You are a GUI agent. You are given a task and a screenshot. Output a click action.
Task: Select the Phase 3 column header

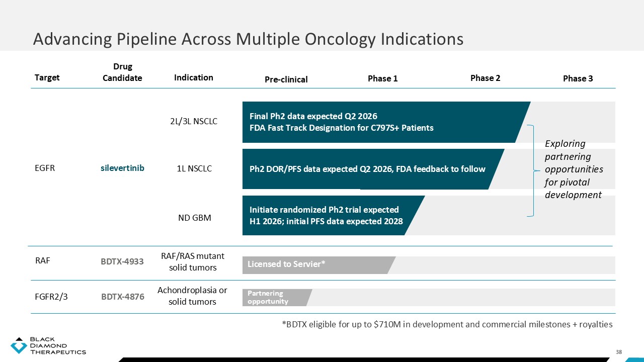pos(578,78)
